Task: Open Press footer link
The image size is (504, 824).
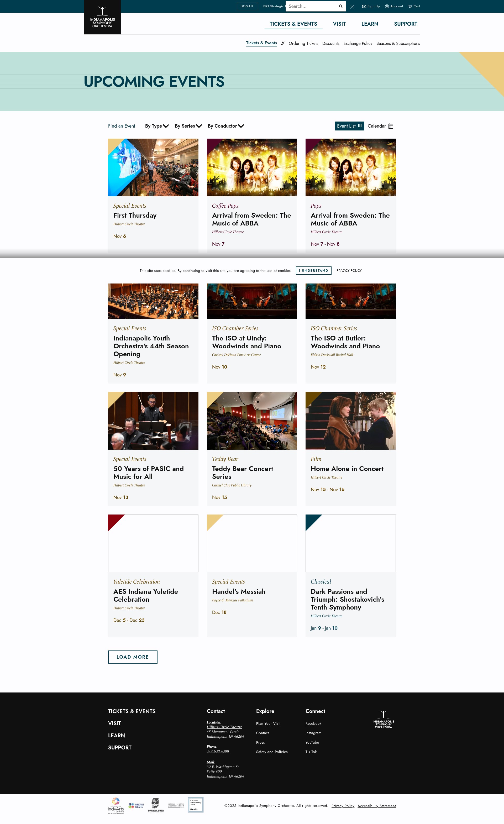Action: tap(260, 742)
